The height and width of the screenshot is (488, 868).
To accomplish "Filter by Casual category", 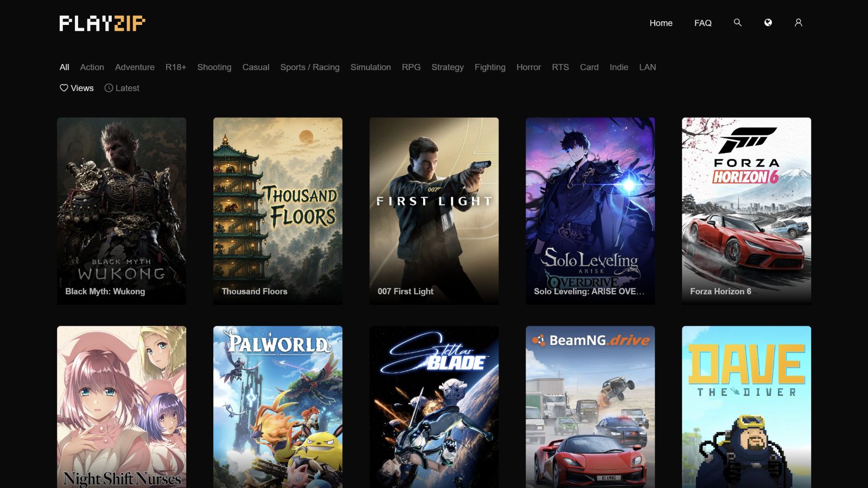I will click(256, 67).
